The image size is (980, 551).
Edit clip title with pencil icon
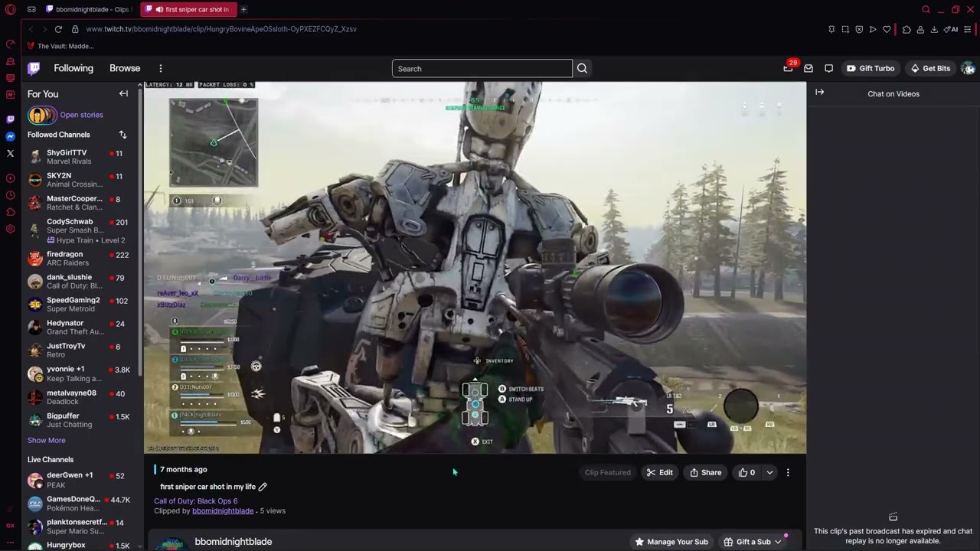click(263, 487)
